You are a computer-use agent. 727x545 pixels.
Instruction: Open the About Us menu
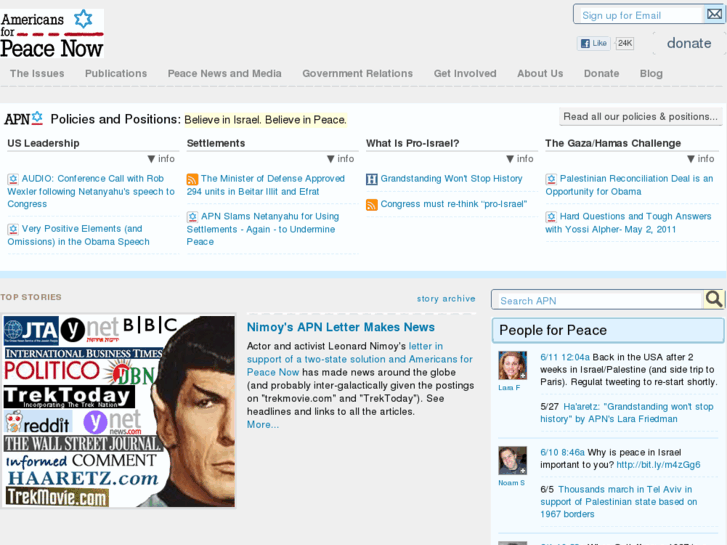tap(540, 73)
